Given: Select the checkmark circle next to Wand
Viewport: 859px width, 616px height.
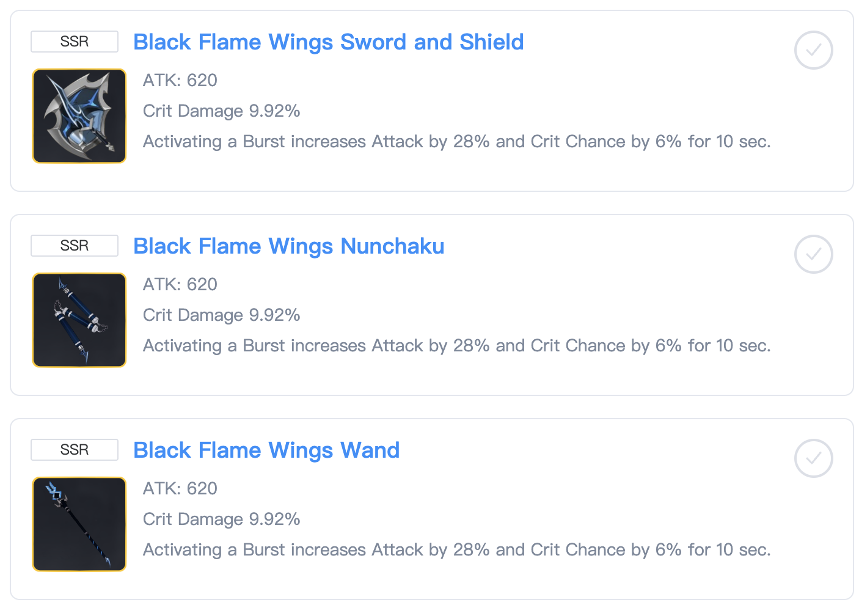Looking at the screenshot, I should (x=813, y=458).
